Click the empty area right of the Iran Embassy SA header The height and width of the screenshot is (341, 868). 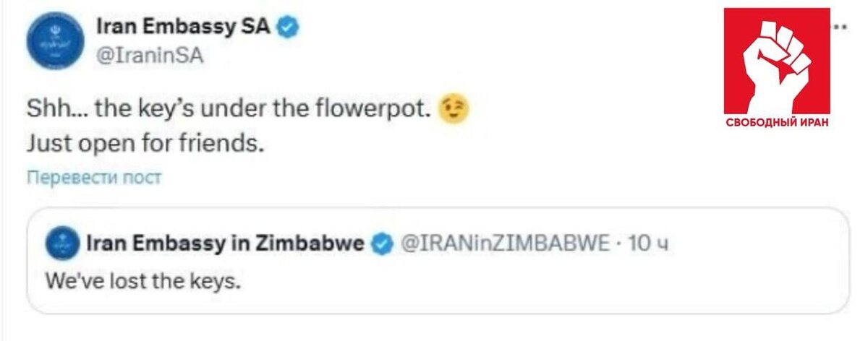coord(506,43)
